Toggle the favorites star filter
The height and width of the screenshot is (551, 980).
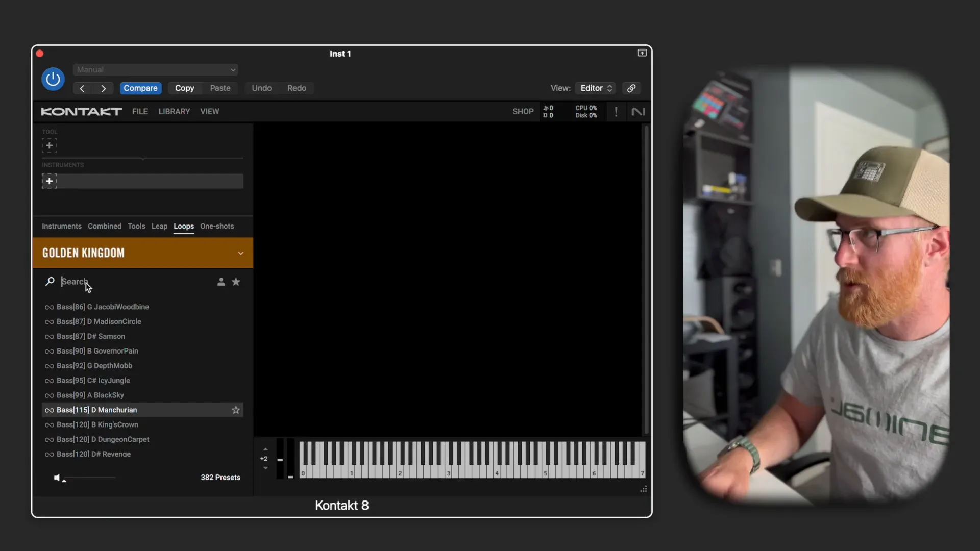point(236,282)
